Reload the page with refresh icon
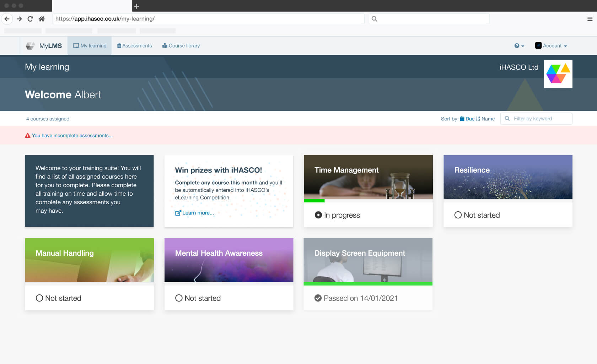Image resolution: width=597 pixels, height=364 pixels. pos(30,19)
